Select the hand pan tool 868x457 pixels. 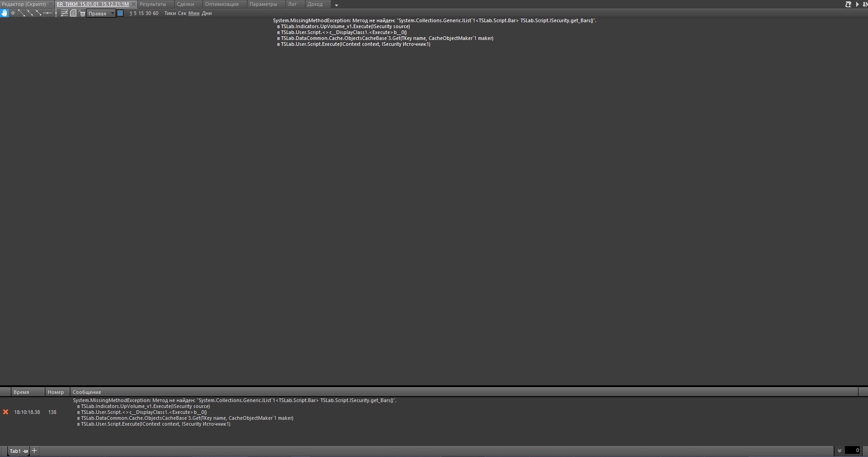5,13
